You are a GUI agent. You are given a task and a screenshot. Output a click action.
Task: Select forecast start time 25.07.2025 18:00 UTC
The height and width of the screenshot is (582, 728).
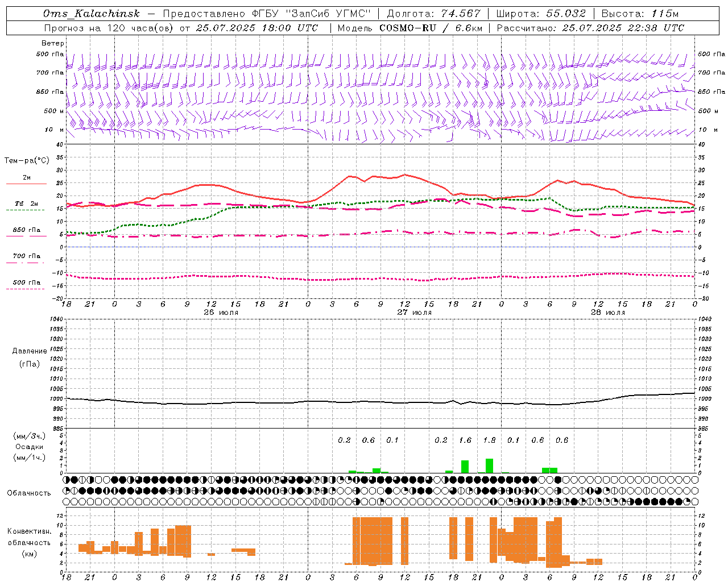pyautogui.click(x=257, y=28)
